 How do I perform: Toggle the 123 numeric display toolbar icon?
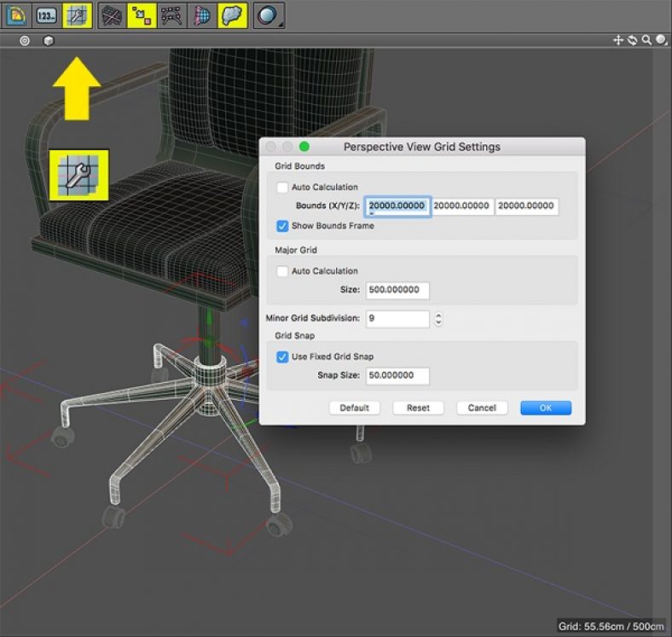tap(46, 16)
